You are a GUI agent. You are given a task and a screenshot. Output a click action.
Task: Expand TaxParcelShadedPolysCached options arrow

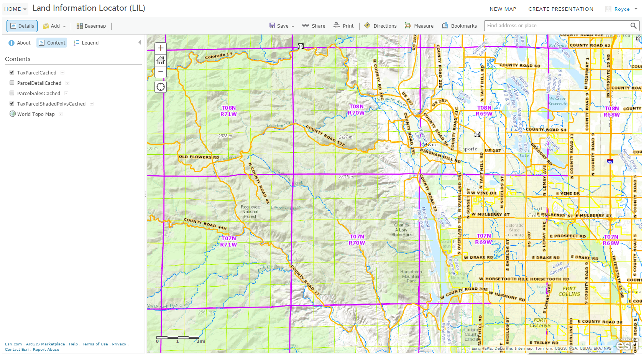(92, 104)
